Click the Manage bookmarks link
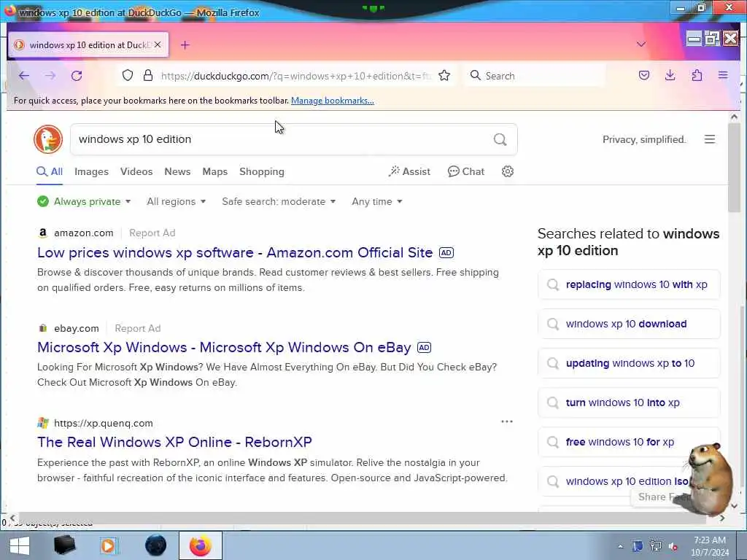 [333, 101]
